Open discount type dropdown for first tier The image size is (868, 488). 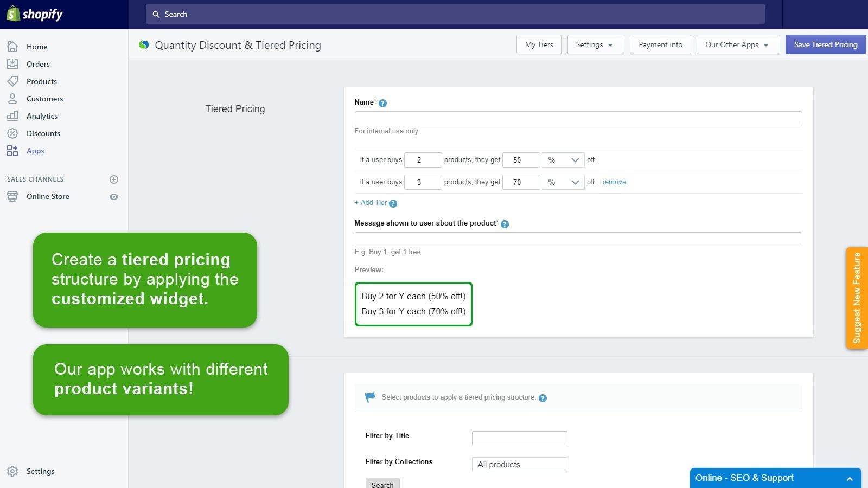click(563, 160)
